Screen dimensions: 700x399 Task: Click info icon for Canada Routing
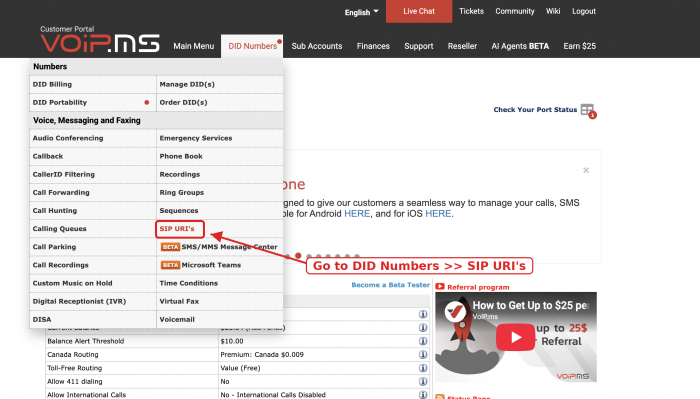423,354
